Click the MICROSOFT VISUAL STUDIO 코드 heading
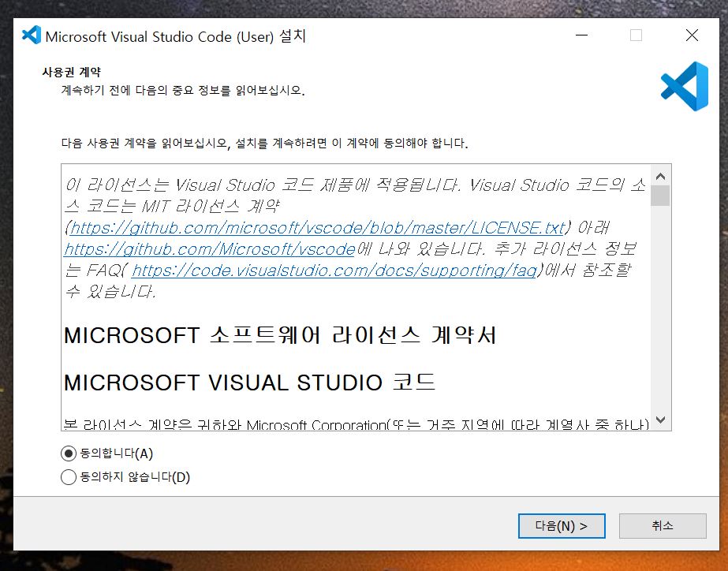This screenshot has width=728, height=571. click(250, 383)
